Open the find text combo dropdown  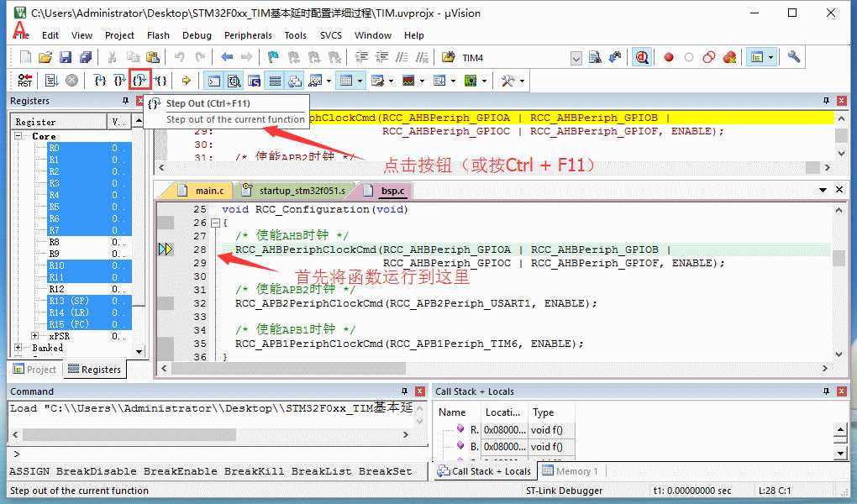click(576, 58)
